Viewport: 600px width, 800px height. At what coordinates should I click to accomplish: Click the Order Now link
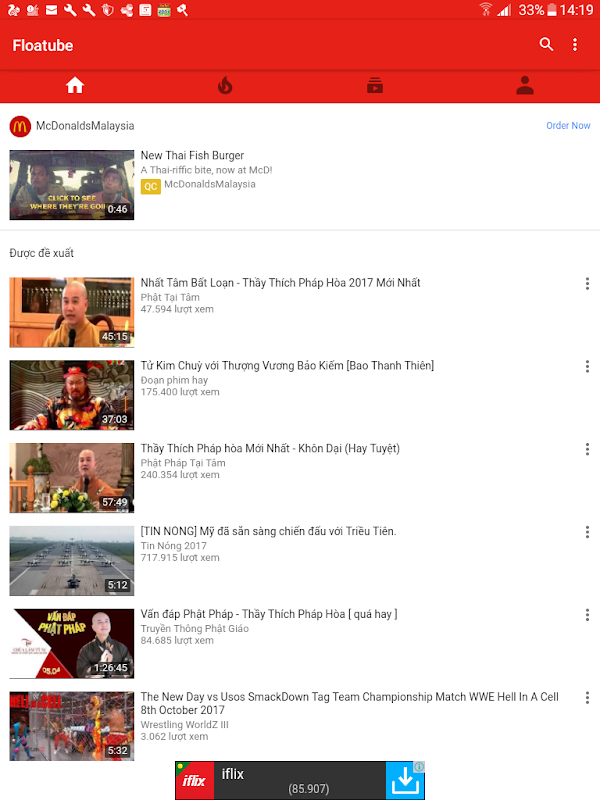click(x=568, y=126)
